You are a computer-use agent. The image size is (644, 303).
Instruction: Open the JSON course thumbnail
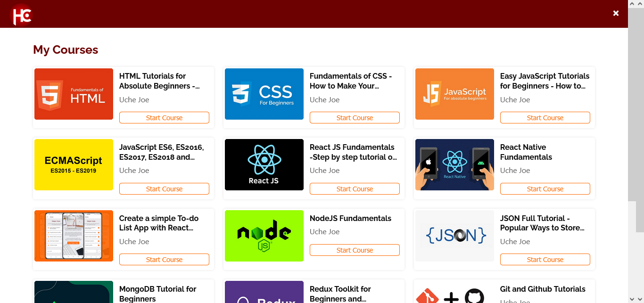point(454,236)
